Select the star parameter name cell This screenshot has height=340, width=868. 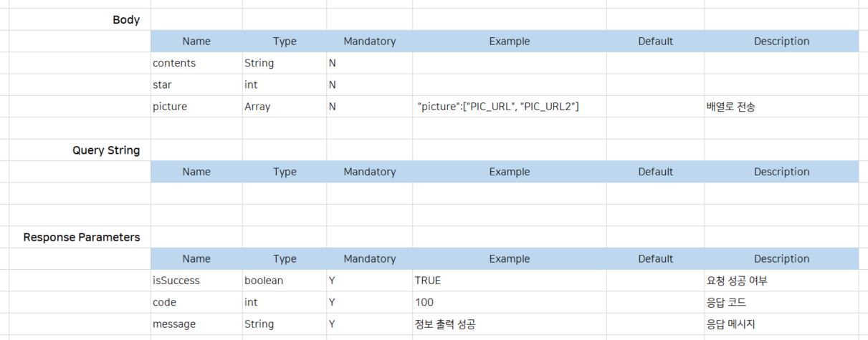[x=162, y=84]
